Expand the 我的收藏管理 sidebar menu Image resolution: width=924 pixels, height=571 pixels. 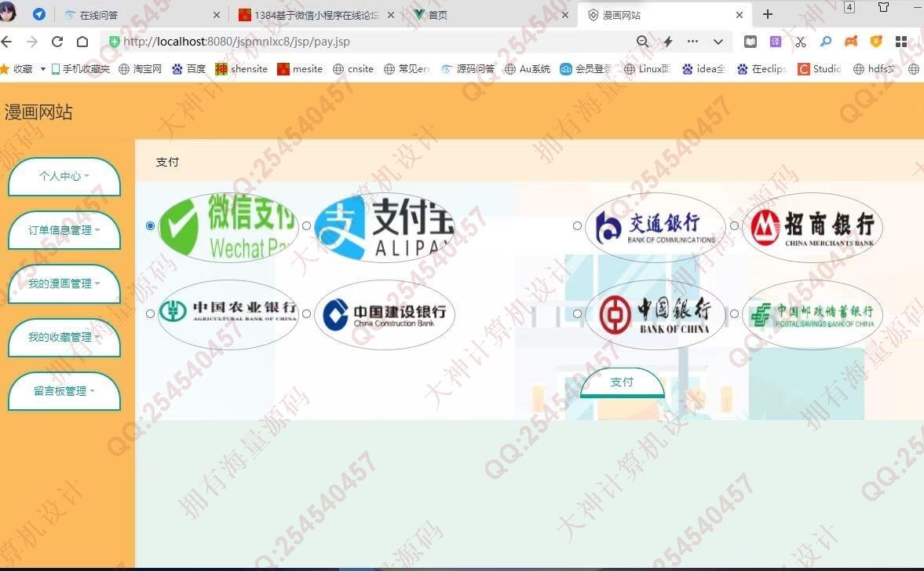(64, 337)
